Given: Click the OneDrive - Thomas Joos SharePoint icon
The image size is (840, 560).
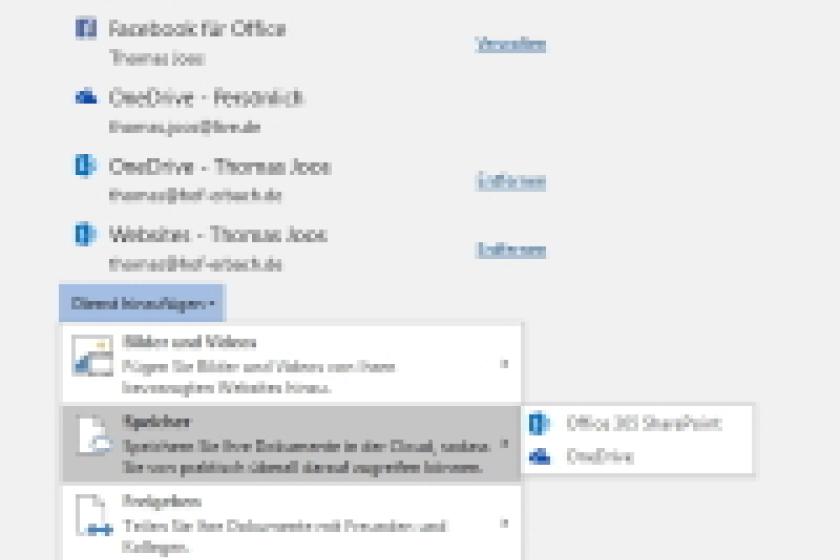Looking at the screenshot, I should (85, 166).
